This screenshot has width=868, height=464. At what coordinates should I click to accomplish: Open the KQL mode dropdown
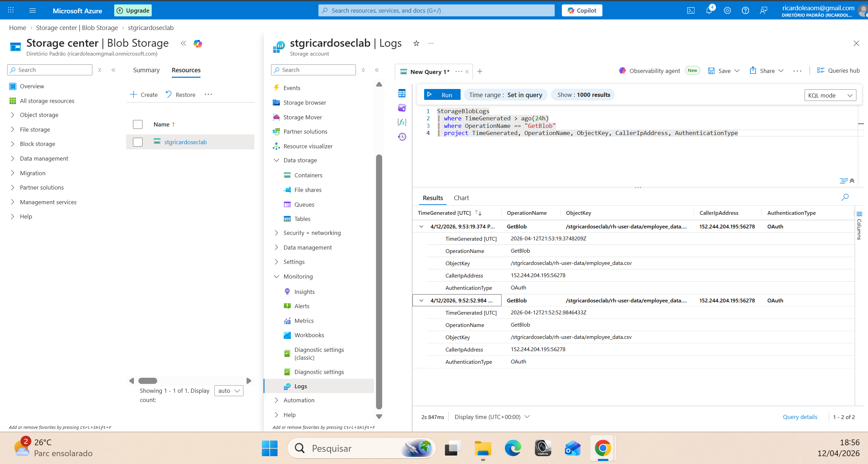click(x=830, y=95)
